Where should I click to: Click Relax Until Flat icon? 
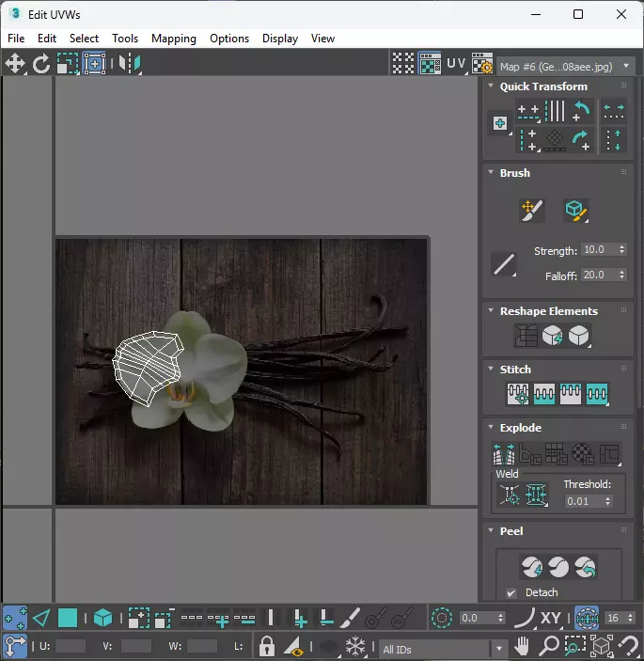(552, 336)
